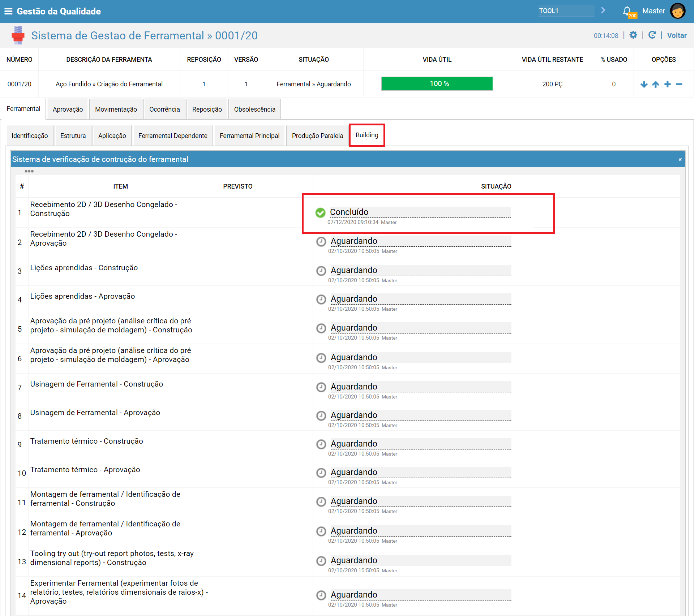
Task: Open Aguardando status selector on item 9
Action: coord(421,444)
